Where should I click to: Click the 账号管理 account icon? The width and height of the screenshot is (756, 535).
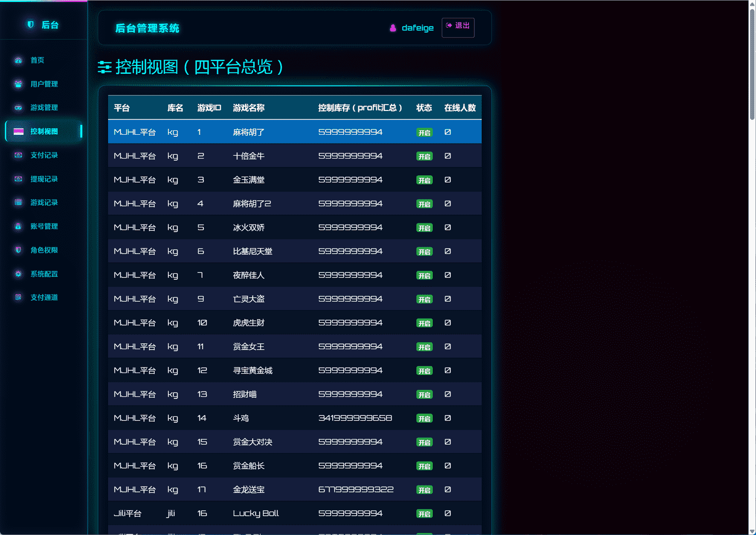[x=18, y=226]
